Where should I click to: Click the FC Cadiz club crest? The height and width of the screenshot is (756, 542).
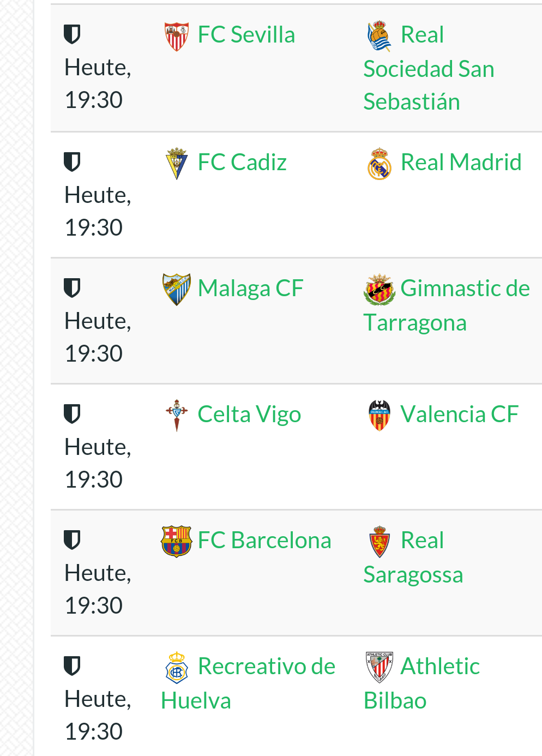pos(177,163)
